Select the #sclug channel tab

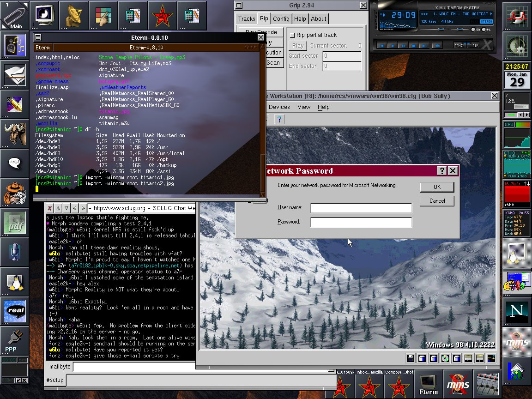click(55, 380)
